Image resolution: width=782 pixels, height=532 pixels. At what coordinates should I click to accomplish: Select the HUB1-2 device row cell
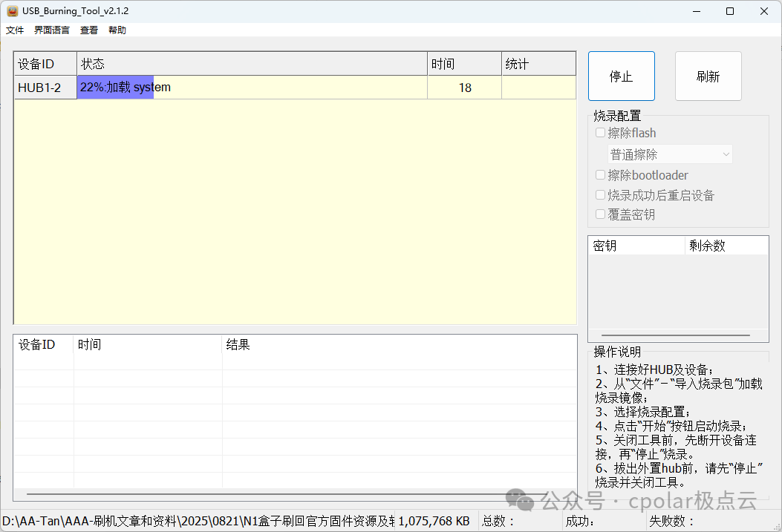tap(45, 87)
